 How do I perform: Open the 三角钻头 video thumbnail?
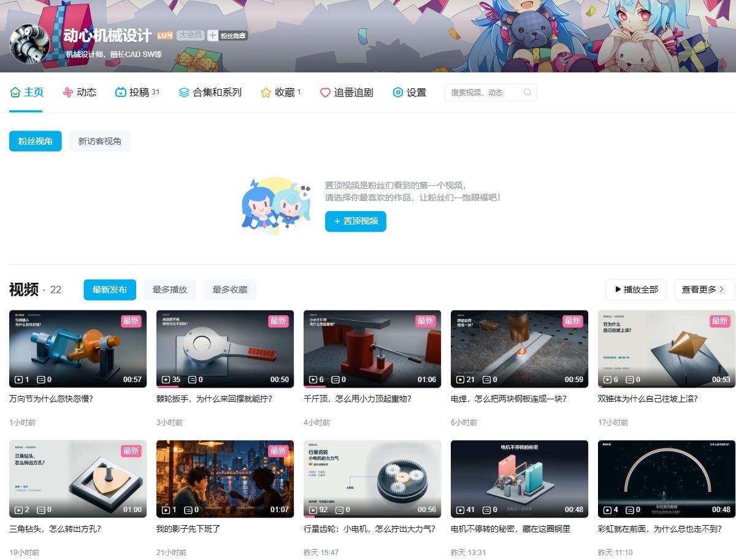78,479
